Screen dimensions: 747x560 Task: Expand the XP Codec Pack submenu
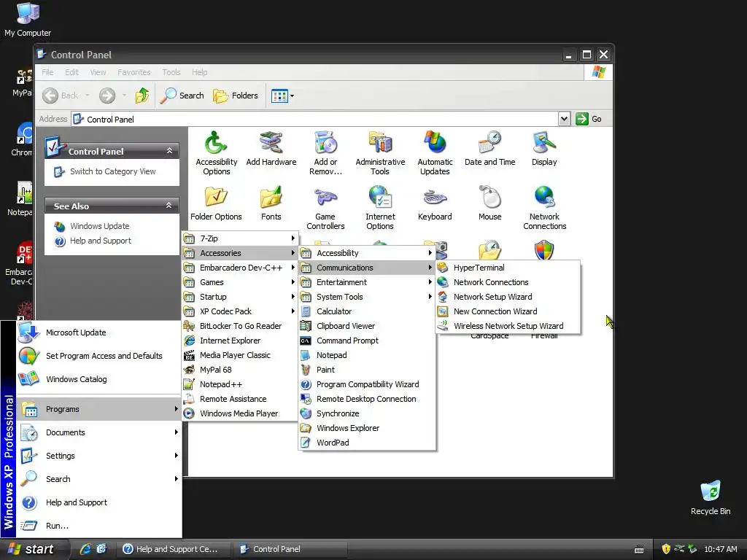[x=239, y=311]
